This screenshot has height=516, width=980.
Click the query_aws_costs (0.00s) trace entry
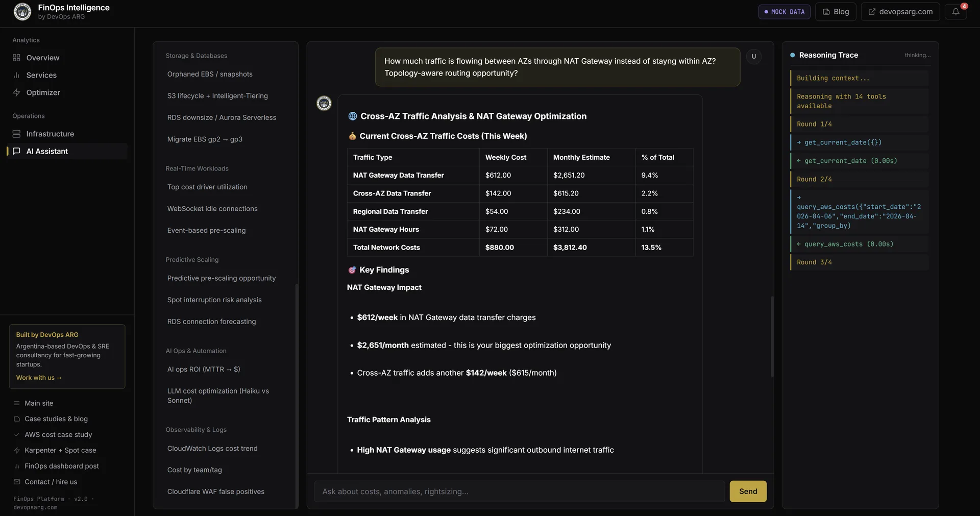860,244
